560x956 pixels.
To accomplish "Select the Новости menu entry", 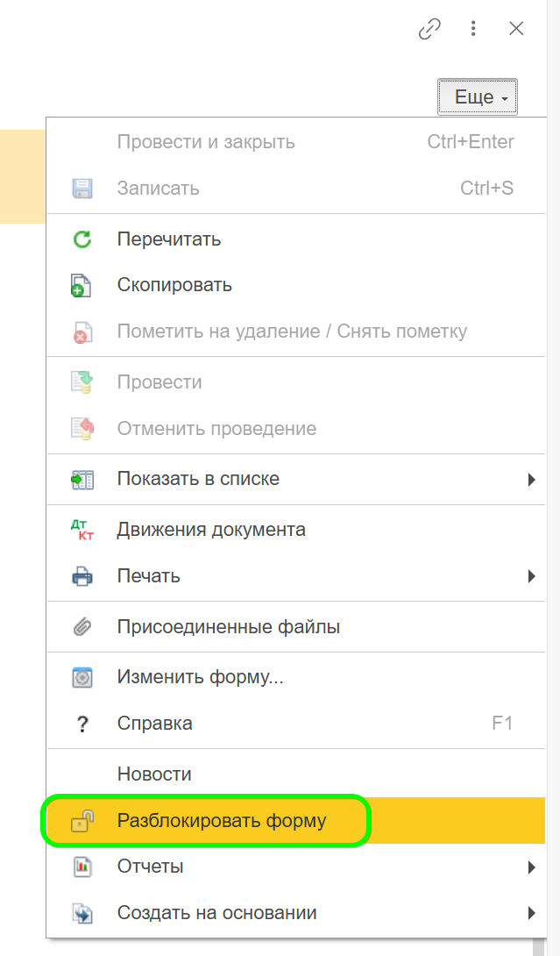I will pyautogui.click(x=154, y=774).
